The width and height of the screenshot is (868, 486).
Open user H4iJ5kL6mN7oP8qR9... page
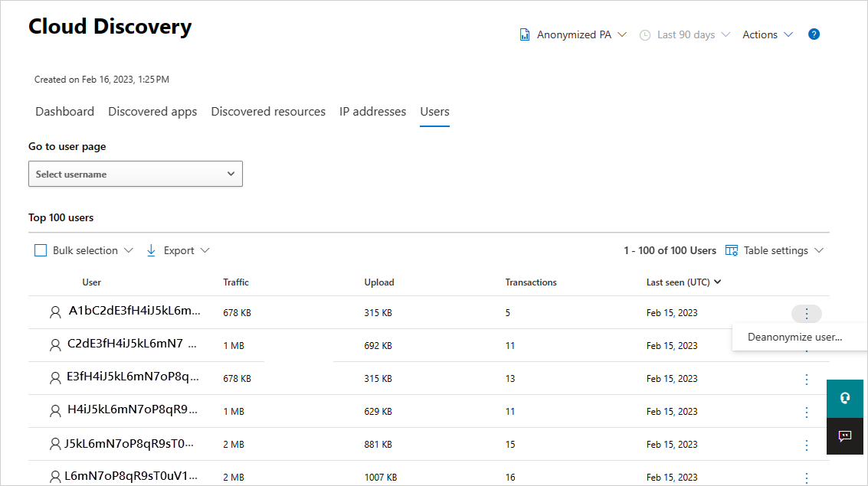pos(133,409)
